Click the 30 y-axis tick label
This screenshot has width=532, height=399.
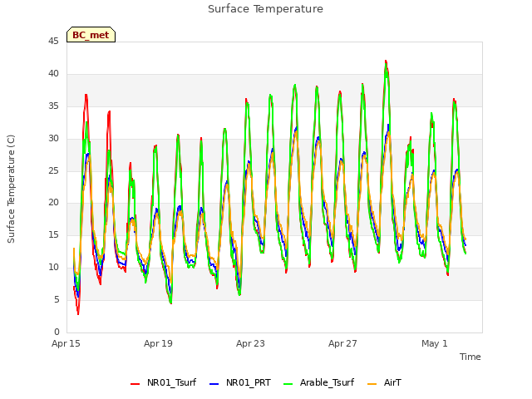coord(53,139)
